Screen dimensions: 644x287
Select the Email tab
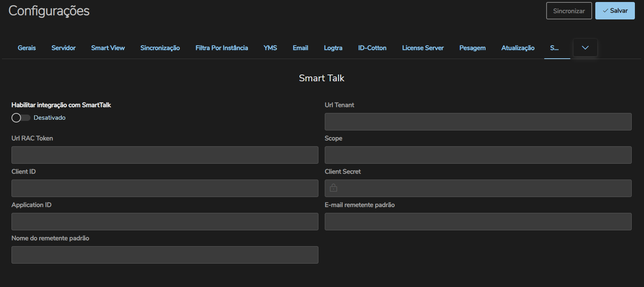tap(300, 48)
